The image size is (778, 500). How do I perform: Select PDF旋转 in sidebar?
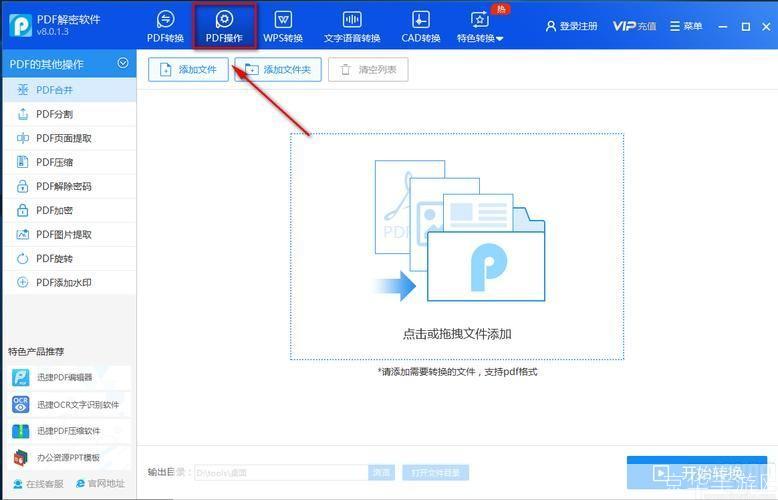69,258
